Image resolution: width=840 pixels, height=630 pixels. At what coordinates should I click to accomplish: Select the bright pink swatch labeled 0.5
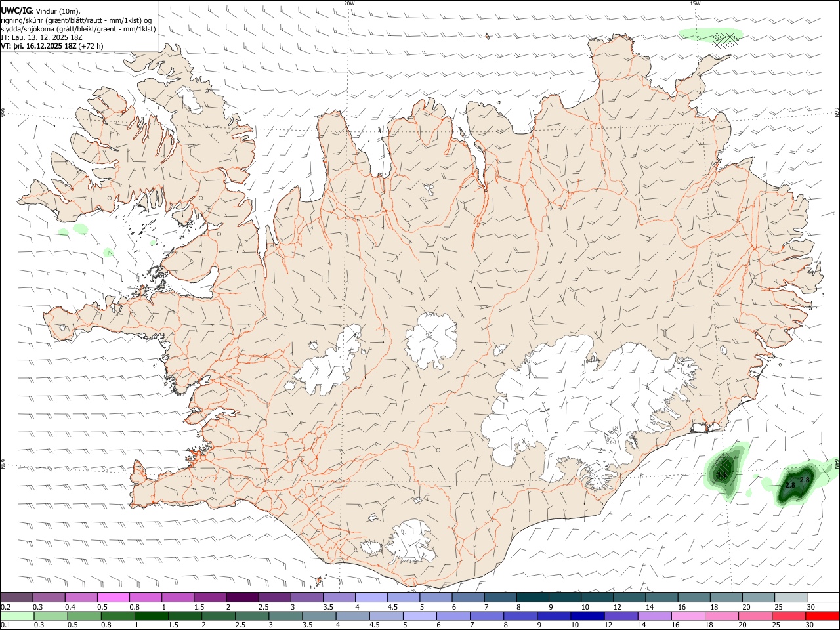click(x=114, y=597)
